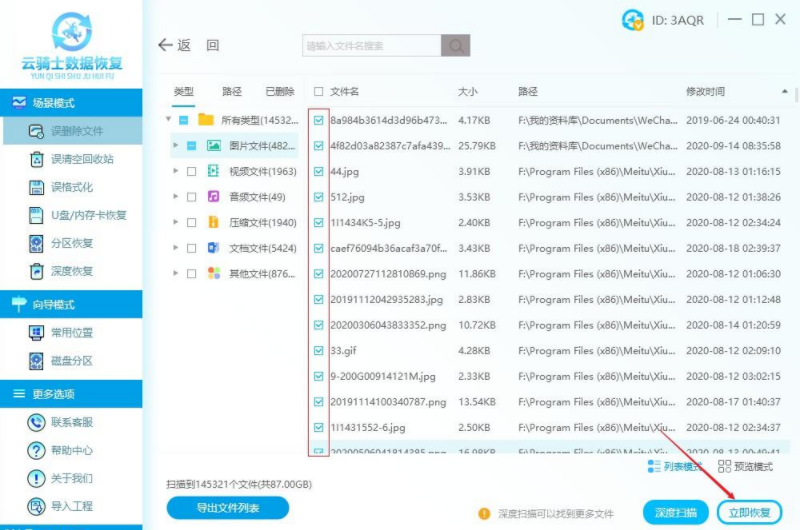Screen dimensions: 800x530
Task: Switch to 预览模式 view
Action: (x=745, y=466)
